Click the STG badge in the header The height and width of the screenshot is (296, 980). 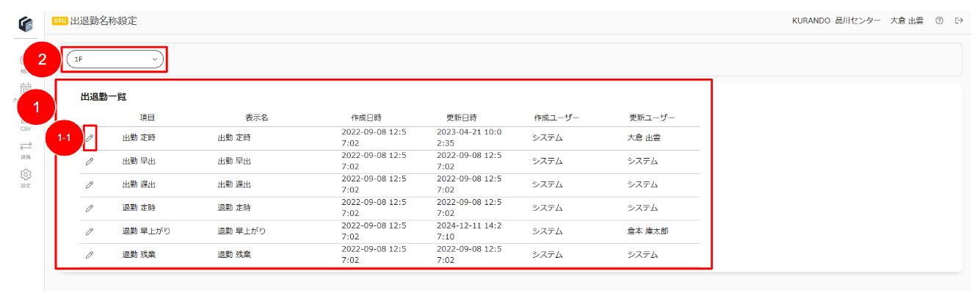pos(60,21)
